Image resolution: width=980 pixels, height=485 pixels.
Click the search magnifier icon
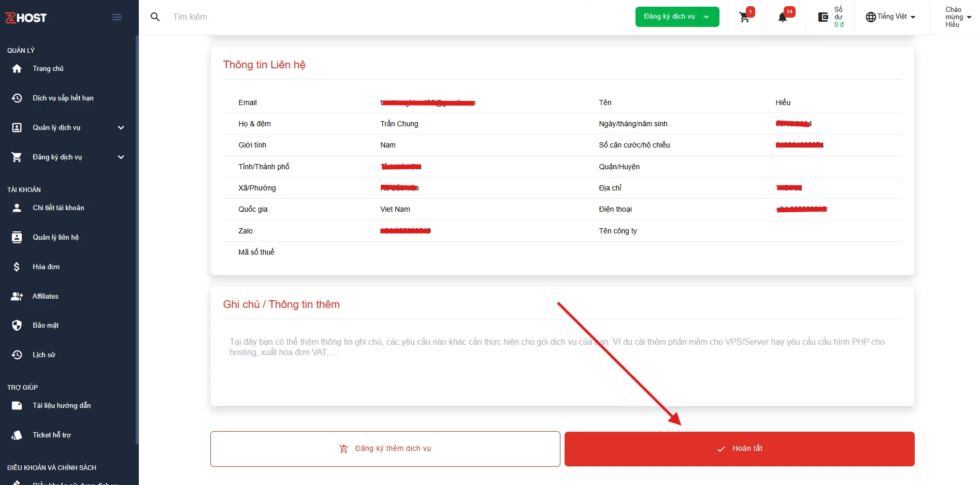[x=155, y=17]
